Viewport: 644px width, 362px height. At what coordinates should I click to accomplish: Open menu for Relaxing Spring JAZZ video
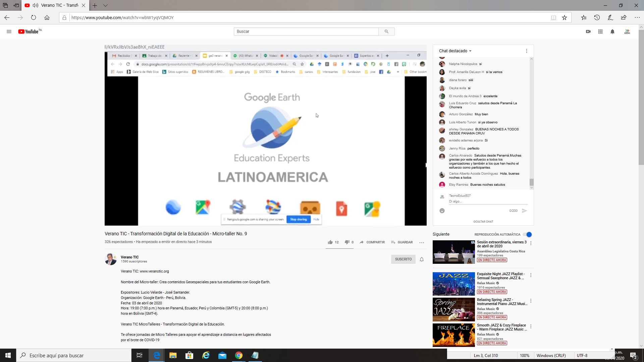click(531, 301)
